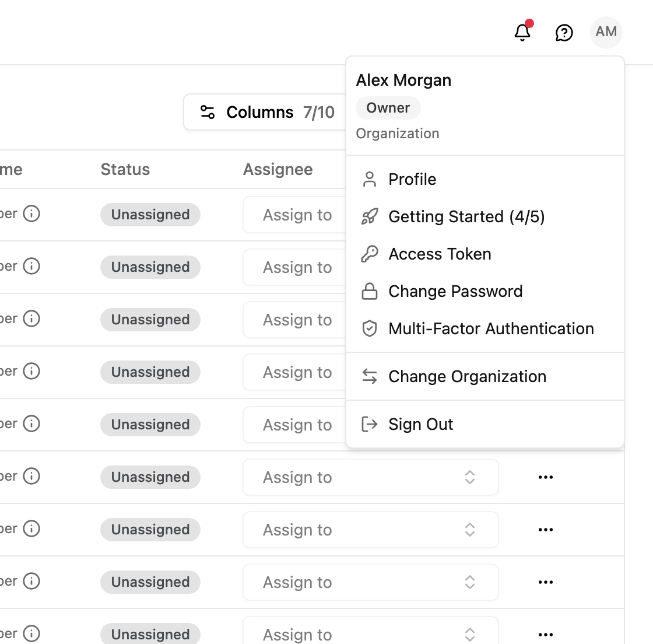Click the help question mark icon
The width and height of the screenshot is (653, 644).
[564, 33]
